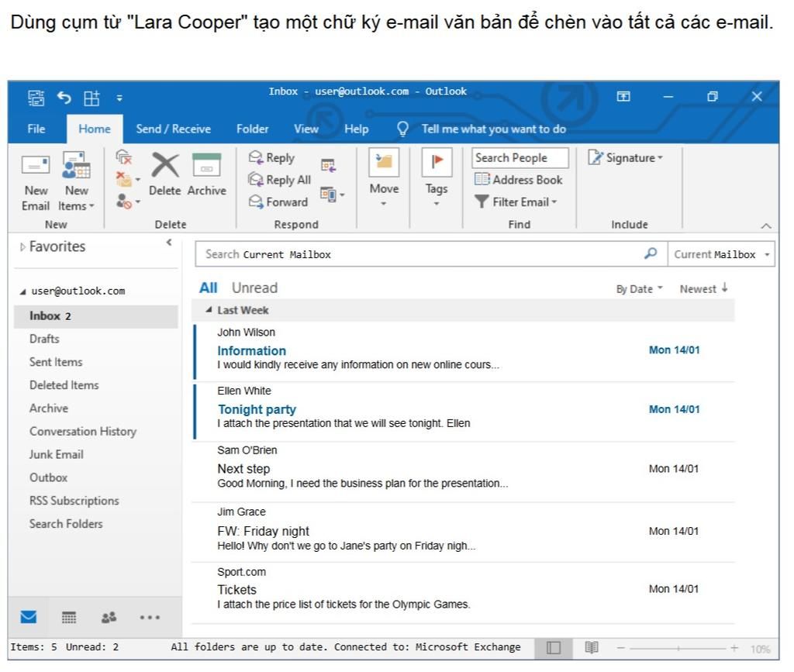794x672 pixels.
Task: Switch to the Send / Receive tab
Action: (x=174, y=129)
